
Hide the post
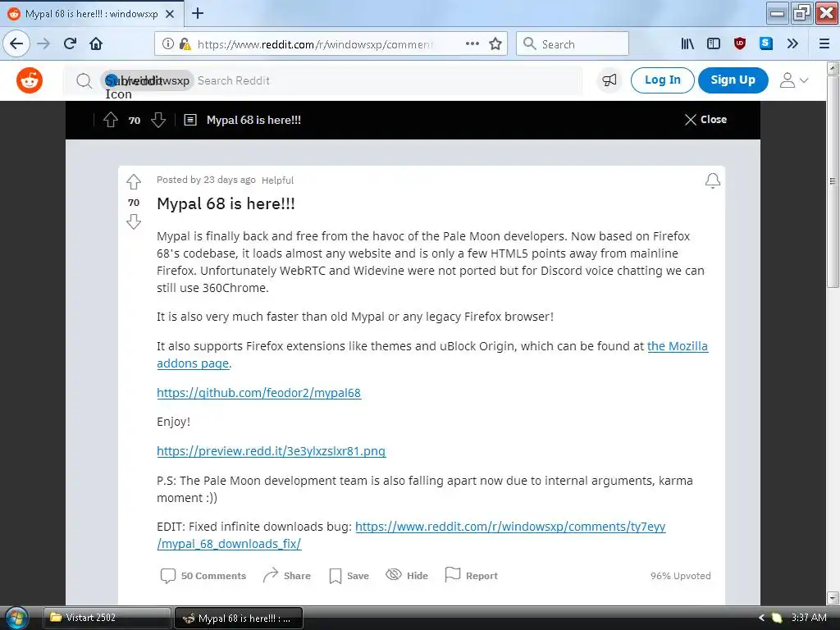(407, 576)
